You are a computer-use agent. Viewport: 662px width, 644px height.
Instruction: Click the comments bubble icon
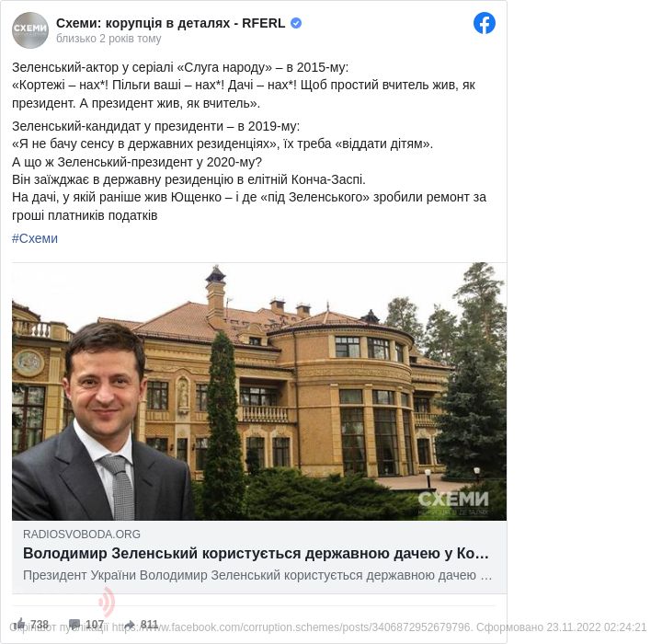[74, 624]
